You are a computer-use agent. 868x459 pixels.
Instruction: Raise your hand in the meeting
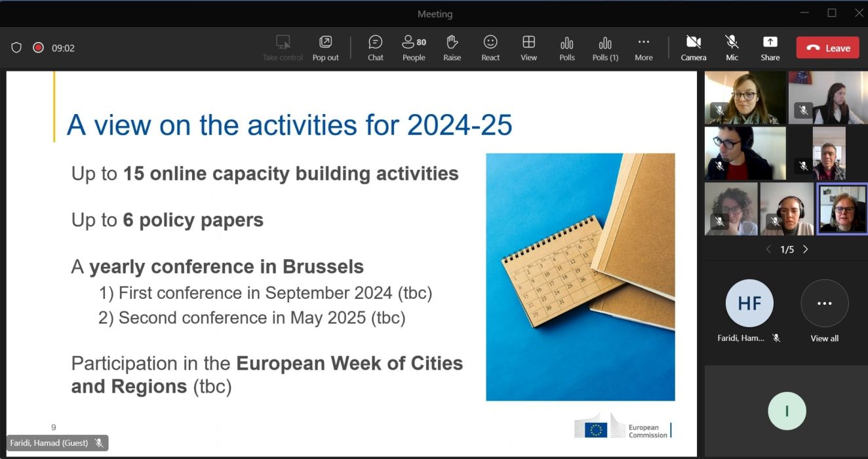pyautogui.click(x=452, y=48)
